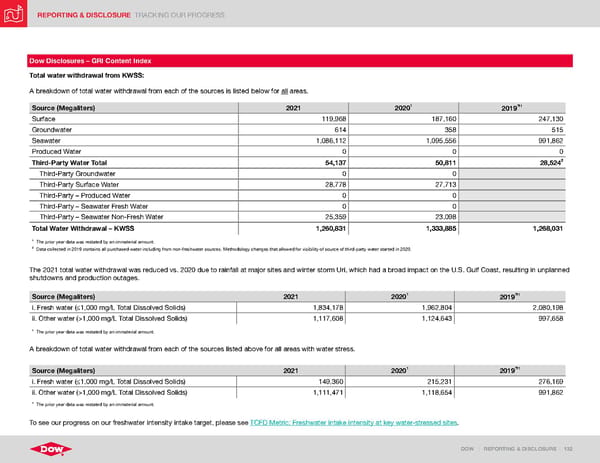This screenshot has height=463, width=600.
Task: Click Third-Party – Seawater Non-Fresh Water label
Action: coord(101,217)
